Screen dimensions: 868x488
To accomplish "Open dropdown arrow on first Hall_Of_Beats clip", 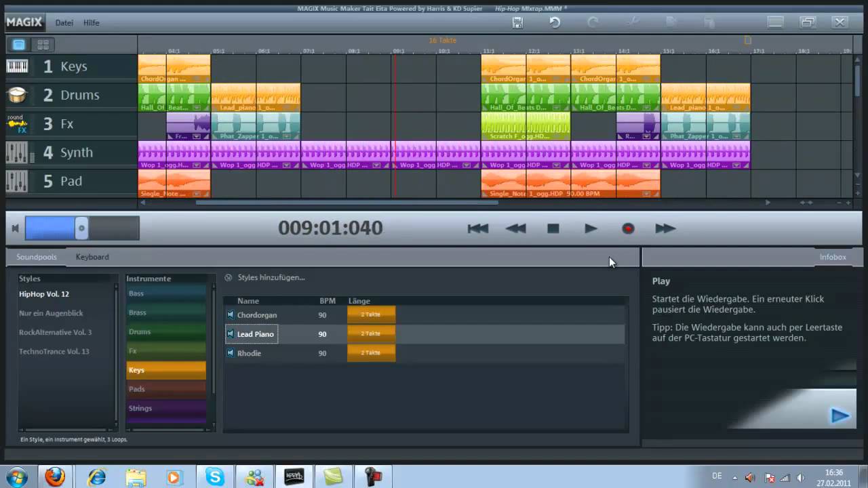I will [x=197, y=107].
